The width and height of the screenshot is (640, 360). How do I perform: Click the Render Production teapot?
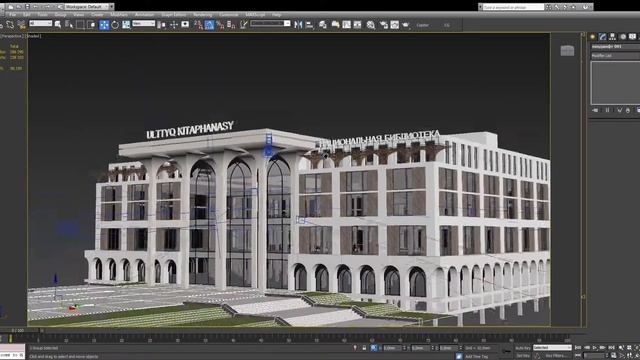coord(406,25)
